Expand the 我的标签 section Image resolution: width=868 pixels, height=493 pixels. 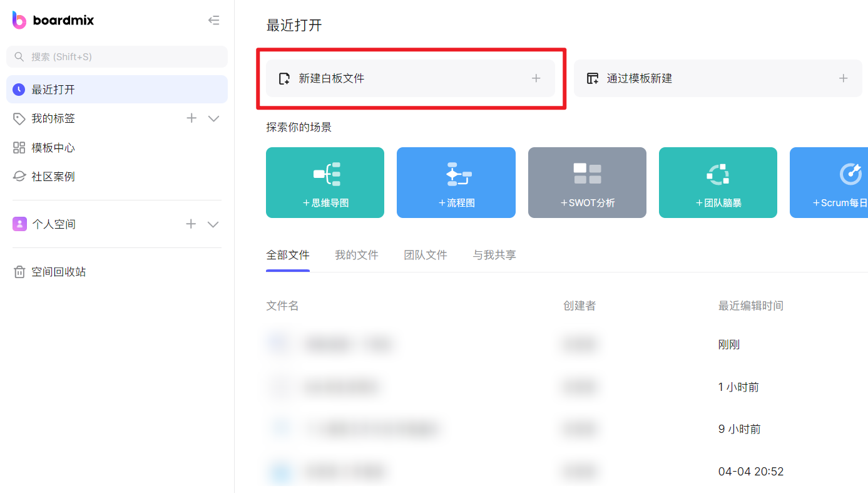coord(213,118)
